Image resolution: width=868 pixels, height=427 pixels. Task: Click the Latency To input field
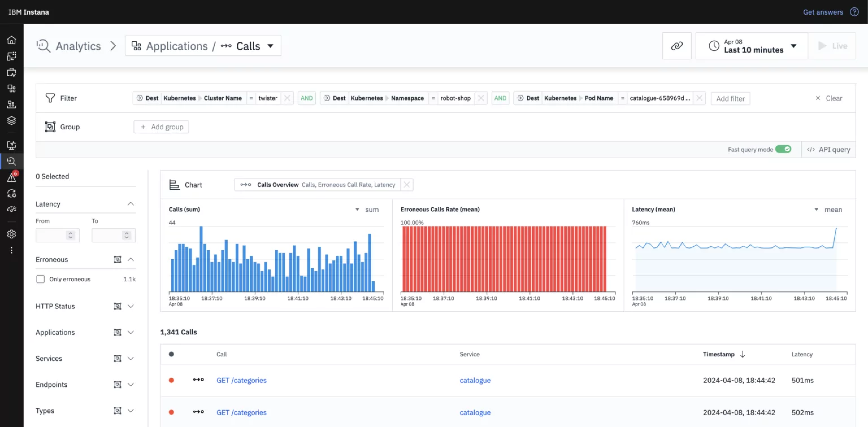[x=114, y=235]
